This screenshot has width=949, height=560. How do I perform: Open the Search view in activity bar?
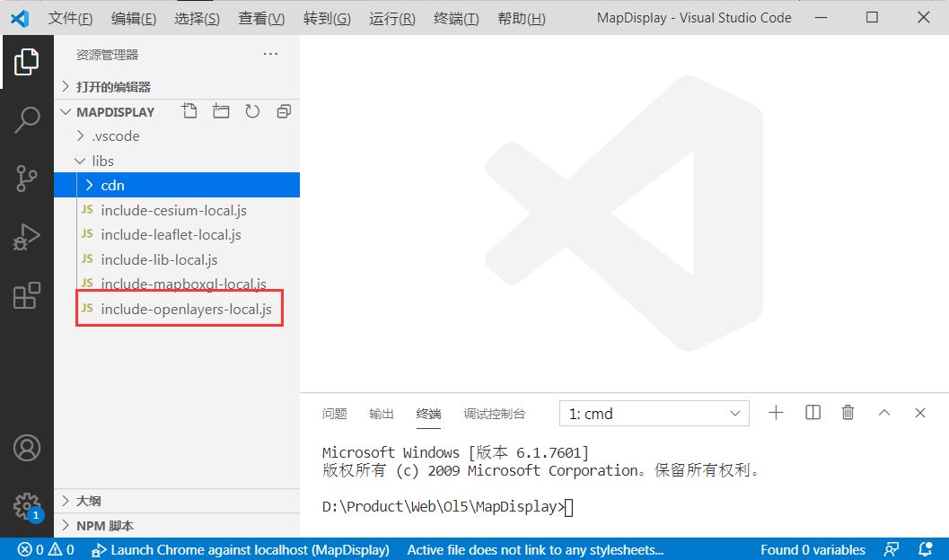point(27,119)
